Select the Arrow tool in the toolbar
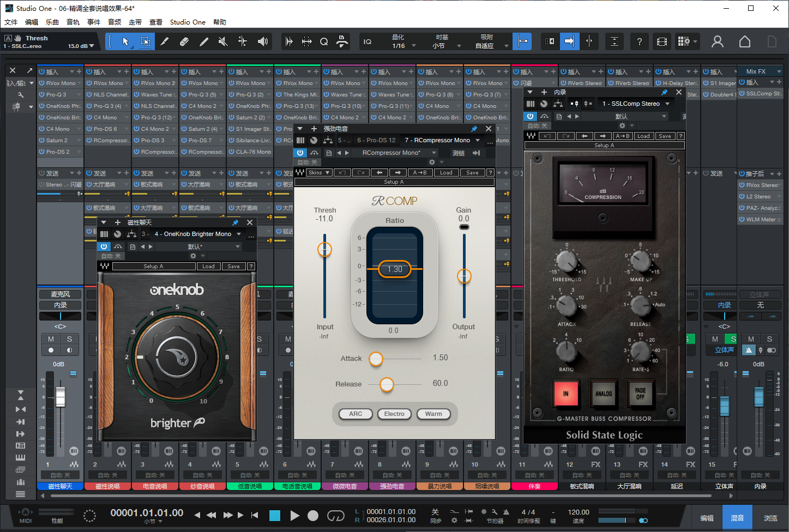789x532 pixels. pos(125,41)
